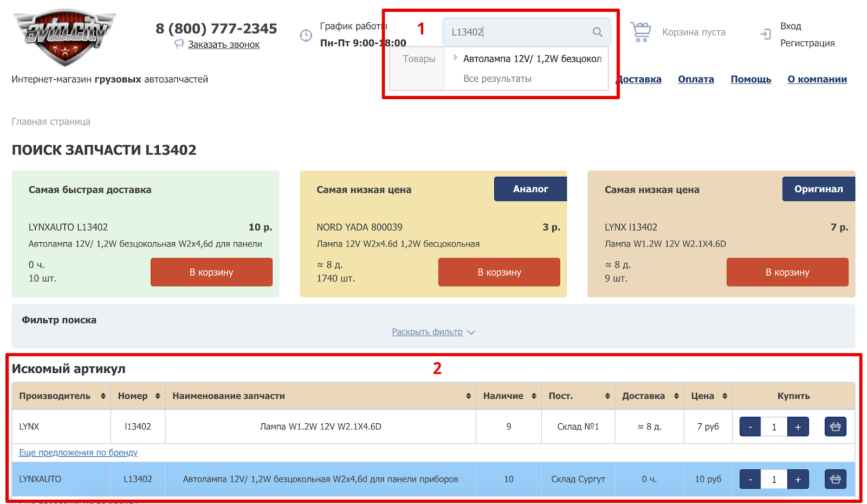Click quantity field in LYNXAUTO row

[x=774, y=479]
